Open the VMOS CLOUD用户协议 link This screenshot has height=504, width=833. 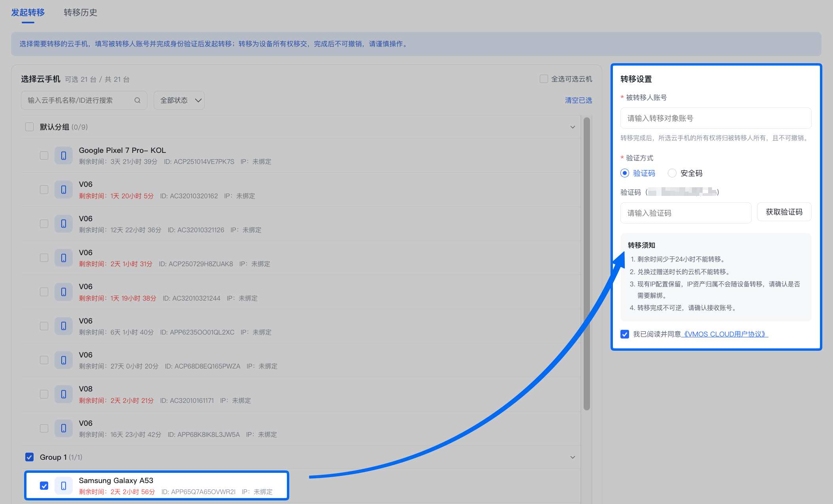(725, 334)
